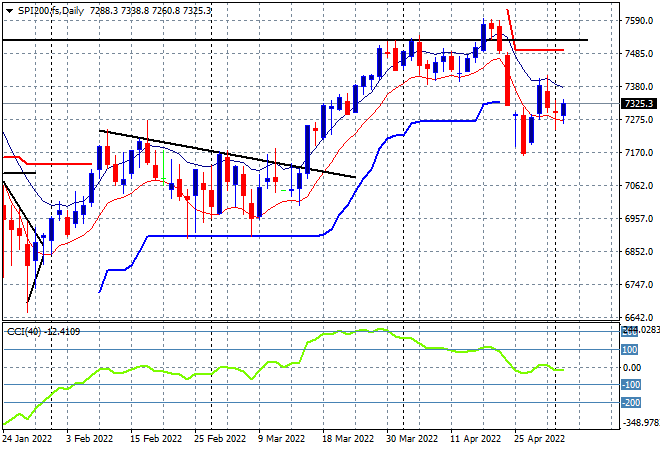Click the 7062.0 price axis label
Screen dimensions: 660x450
639,186
